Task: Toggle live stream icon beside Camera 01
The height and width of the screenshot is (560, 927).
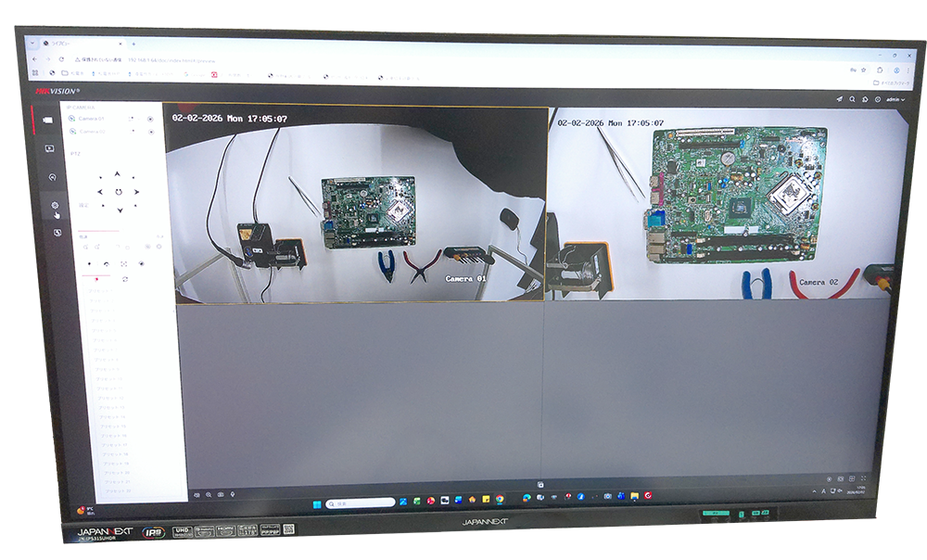Action: pos(73,119)
